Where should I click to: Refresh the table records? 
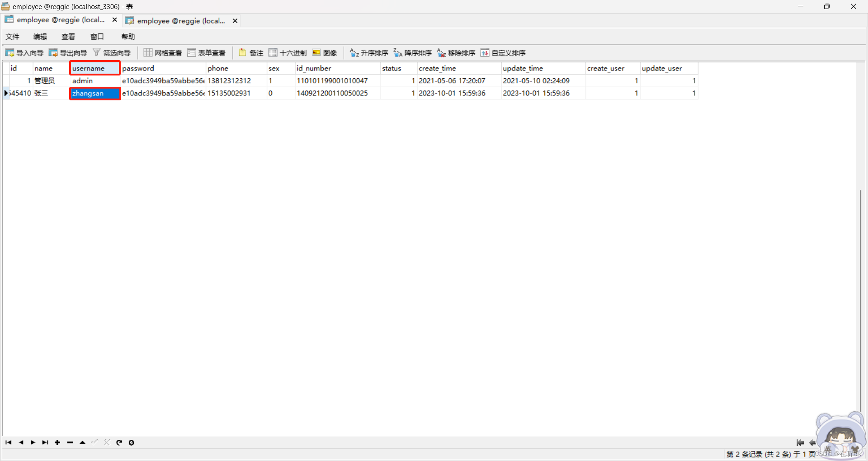tap(119, 442)
